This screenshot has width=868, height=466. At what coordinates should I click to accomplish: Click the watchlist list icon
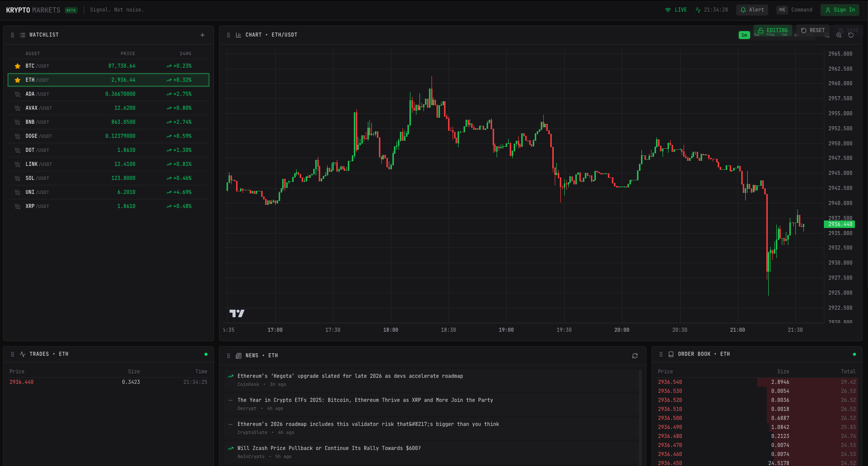pos(22,35)
